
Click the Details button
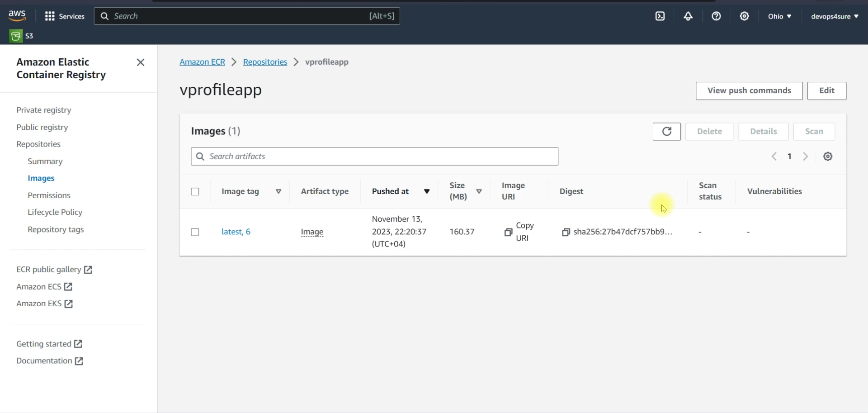click(764, 132)
